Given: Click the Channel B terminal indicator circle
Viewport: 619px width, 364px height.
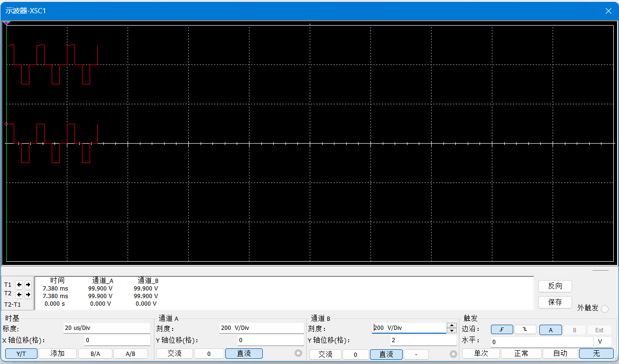Looking at the screenshot, I should 453,354.
